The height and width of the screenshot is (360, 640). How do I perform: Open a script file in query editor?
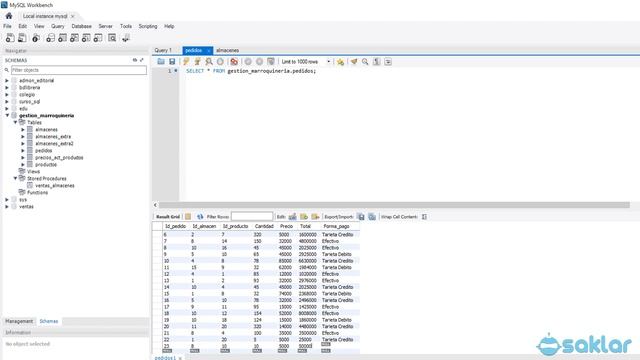(x=161, y=62)
